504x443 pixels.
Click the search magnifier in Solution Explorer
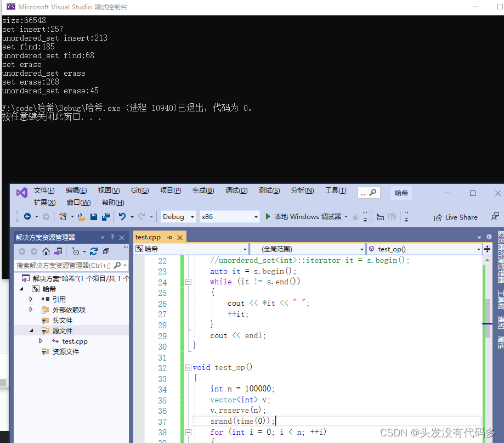coord(117,265)
